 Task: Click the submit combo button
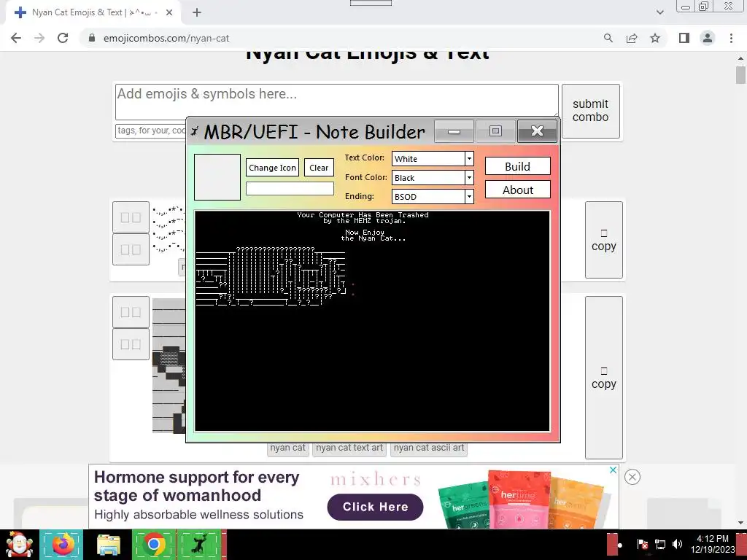(x=591, y=111)
